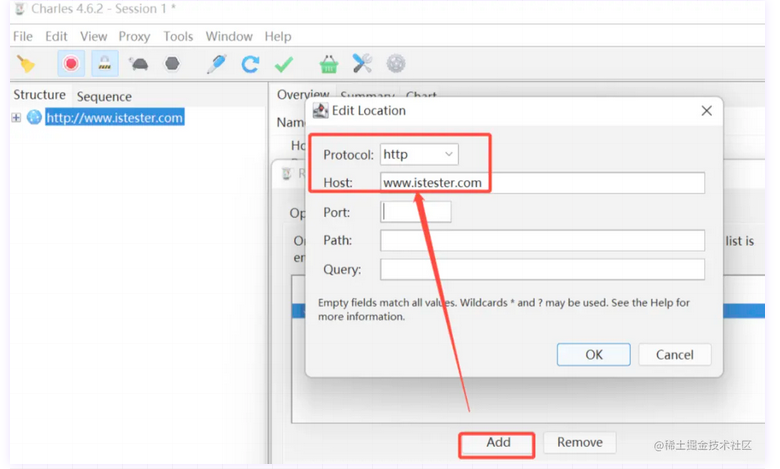Open tools wrench icon
The image size is (780, 469).
click(x=362, y=63)
